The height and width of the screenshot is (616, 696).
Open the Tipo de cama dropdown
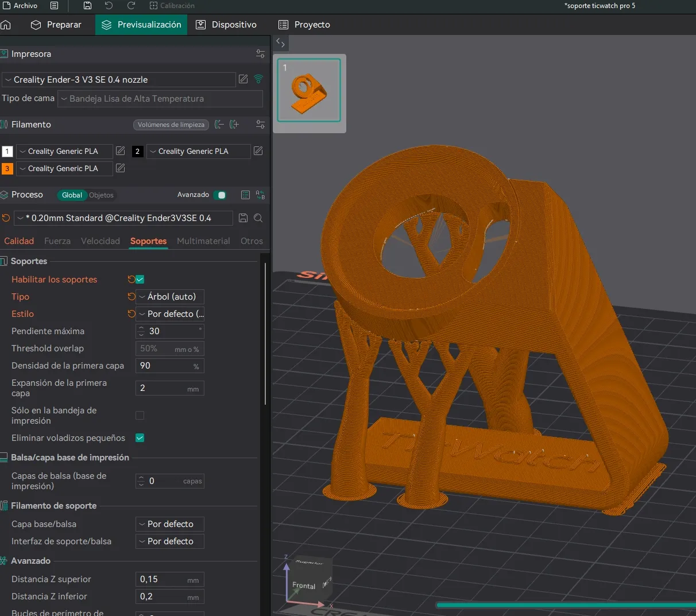pos(160,99)
